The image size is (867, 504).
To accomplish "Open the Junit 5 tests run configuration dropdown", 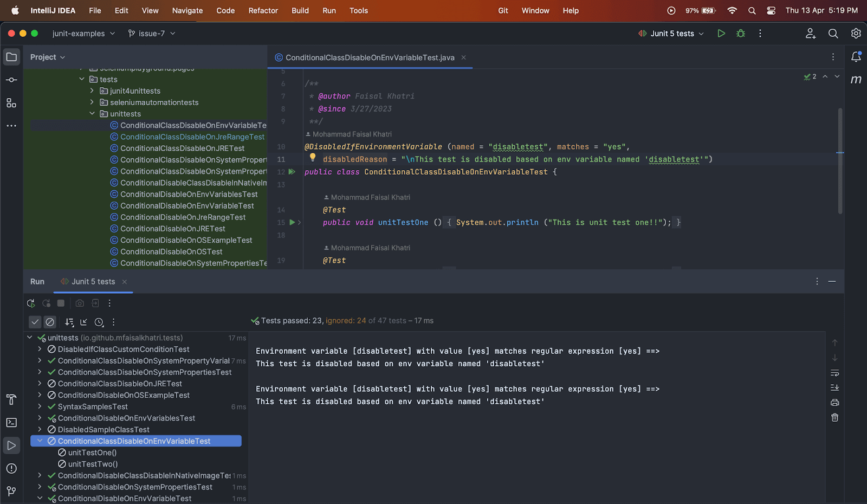I will click(x=672, y=34).
